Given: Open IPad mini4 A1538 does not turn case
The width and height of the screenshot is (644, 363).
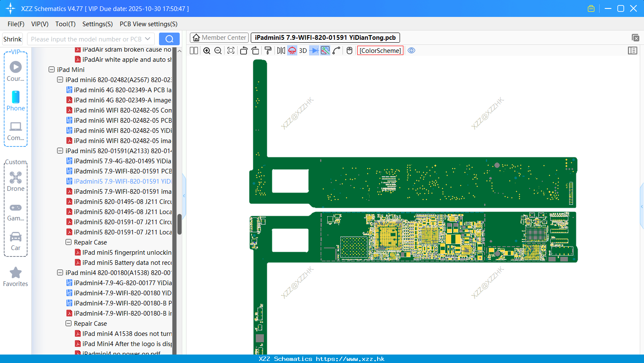Looking at the screenshot, I should click(123, 334).
